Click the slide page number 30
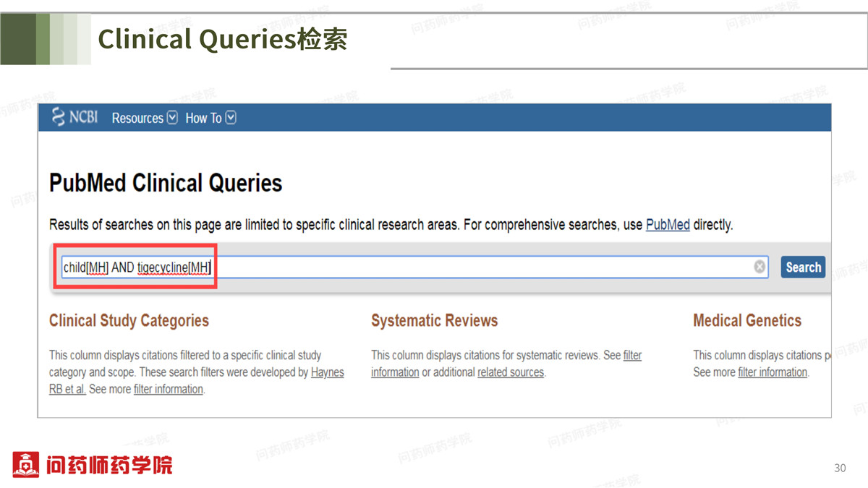The height and width of the screenshot is (488, 868). point(840,468)
